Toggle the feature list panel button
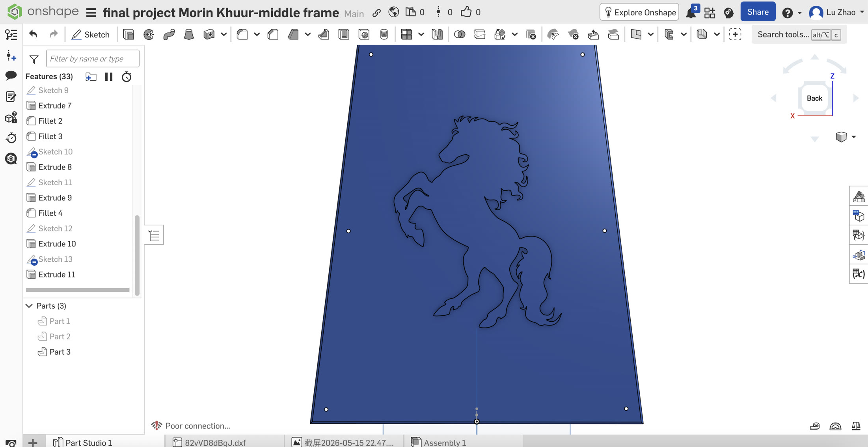The height and width of the screenshot is (447, 868). click(154, 235)
